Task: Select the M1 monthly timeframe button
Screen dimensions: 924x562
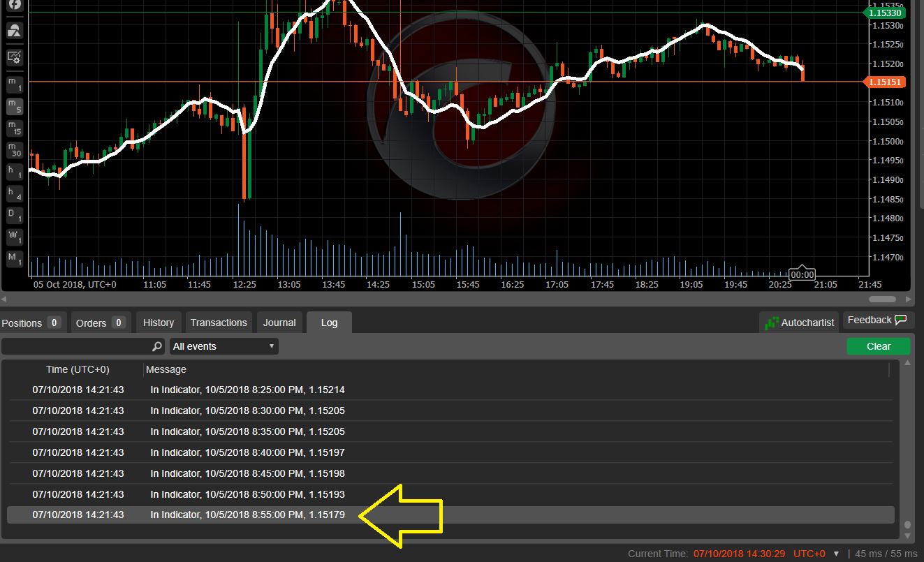Action: pos(15,258)
